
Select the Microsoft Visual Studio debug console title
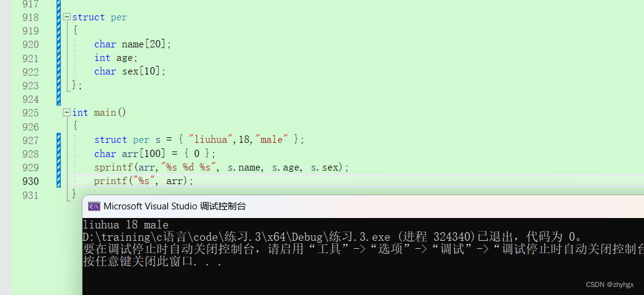pos(175,206)
